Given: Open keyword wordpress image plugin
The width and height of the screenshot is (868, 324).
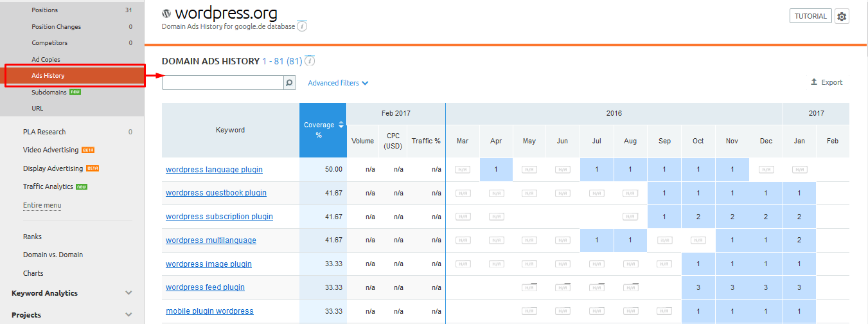Looking at the screenshot, I should click(x=209, y=264).
